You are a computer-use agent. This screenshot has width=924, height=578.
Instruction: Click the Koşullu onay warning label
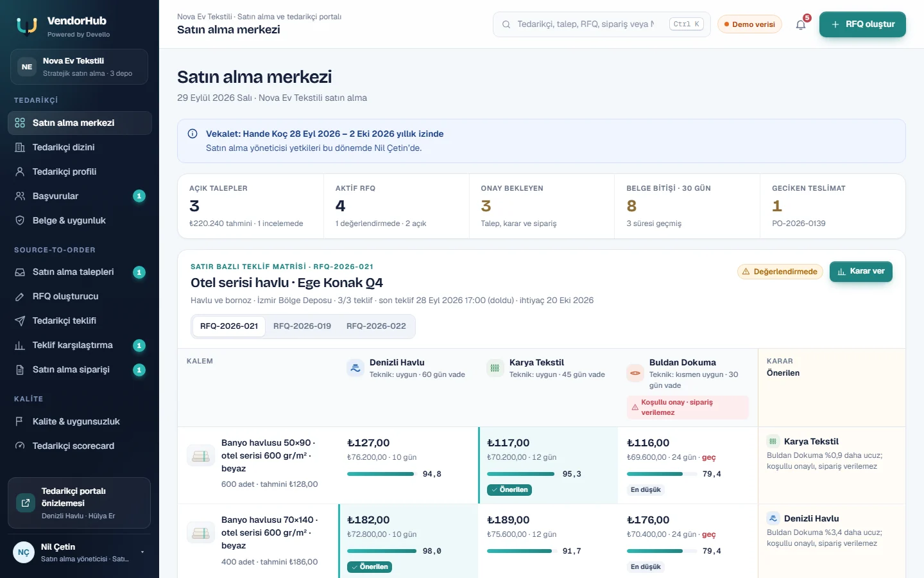(687, 407)
